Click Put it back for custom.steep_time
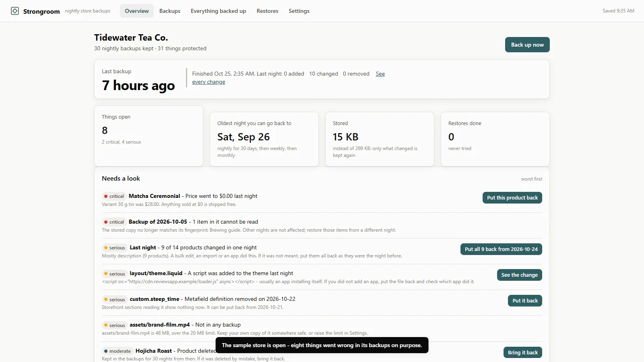Screen dimensions: 644x362 click(x=525, y=300)
